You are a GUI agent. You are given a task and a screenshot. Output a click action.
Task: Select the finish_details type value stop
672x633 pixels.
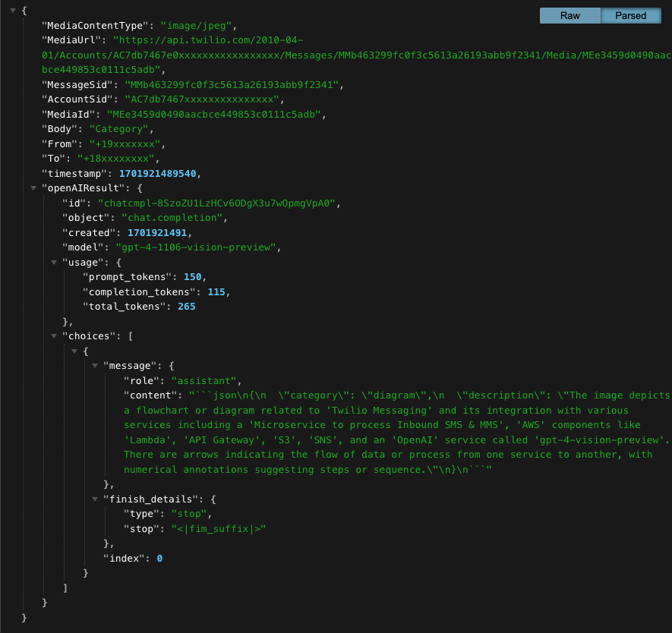[x=189, y=514]
